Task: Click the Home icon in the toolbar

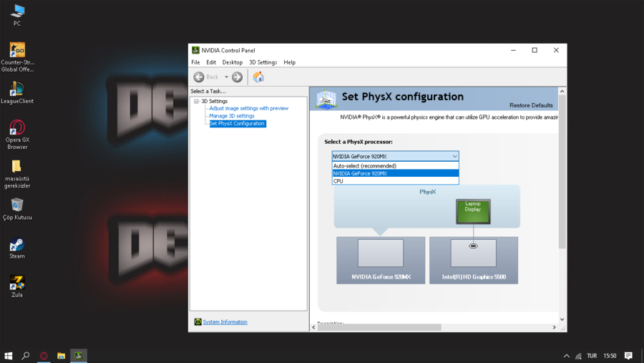Action: (x=258, y=77)
